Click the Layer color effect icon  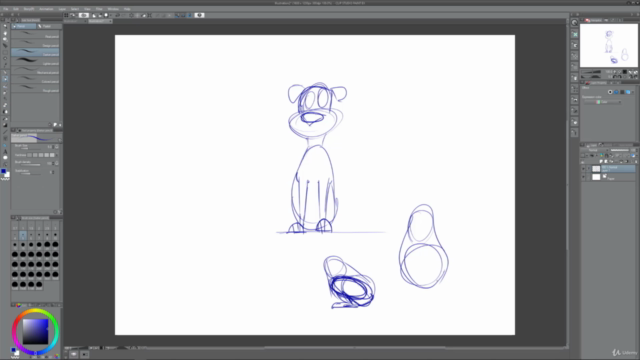[x=628, y=92]
